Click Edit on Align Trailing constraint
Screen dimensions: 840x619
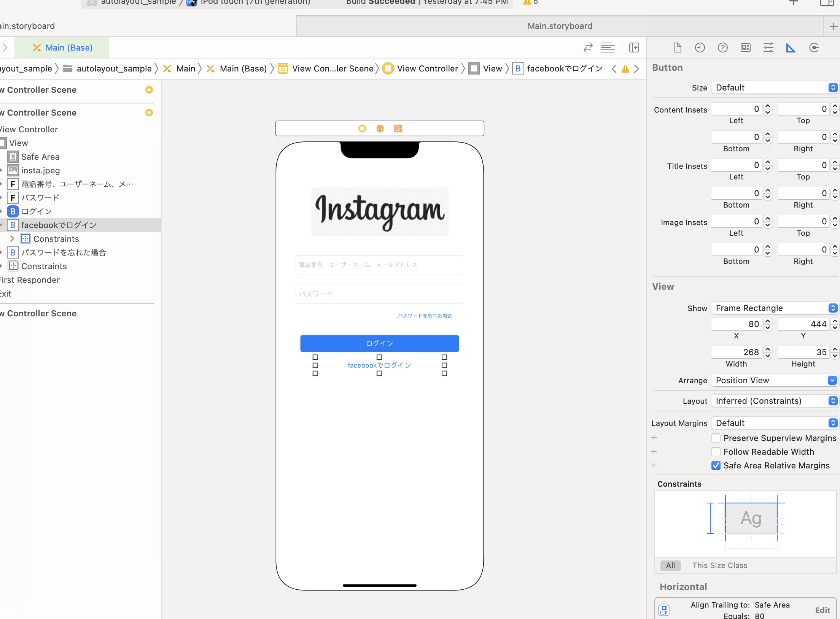click(822, 610)
